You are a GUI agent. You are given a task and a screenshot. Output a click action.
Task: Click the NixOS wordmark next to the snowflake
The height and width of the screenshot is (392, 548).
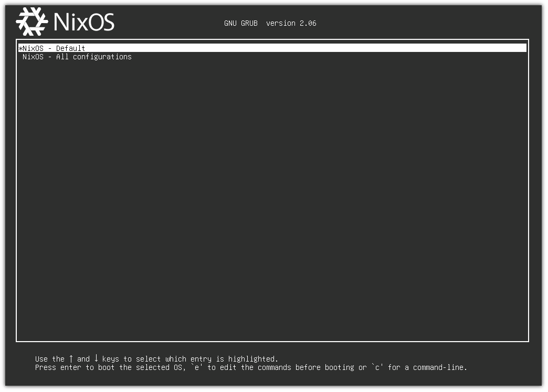(x=84, y=22)
